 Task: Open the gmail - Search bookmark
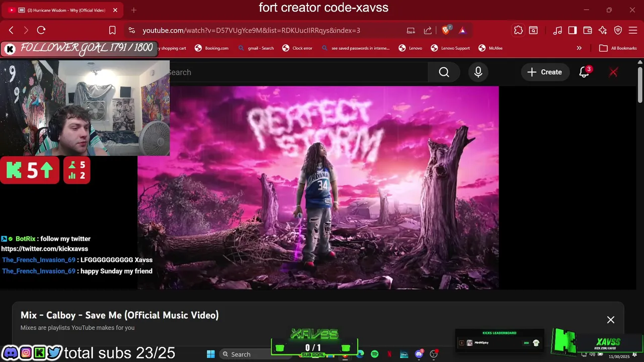(256, 48)
